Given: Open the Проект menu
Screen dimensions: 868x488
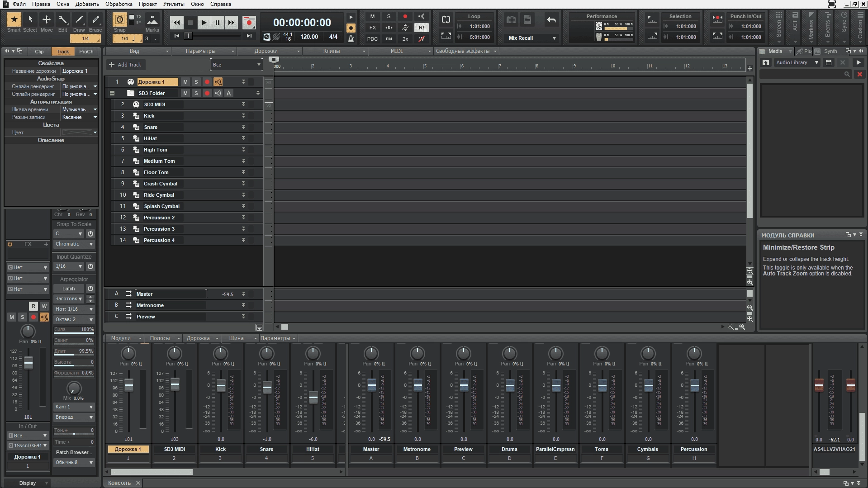Looking at the screenshot, I should [147, 4].
